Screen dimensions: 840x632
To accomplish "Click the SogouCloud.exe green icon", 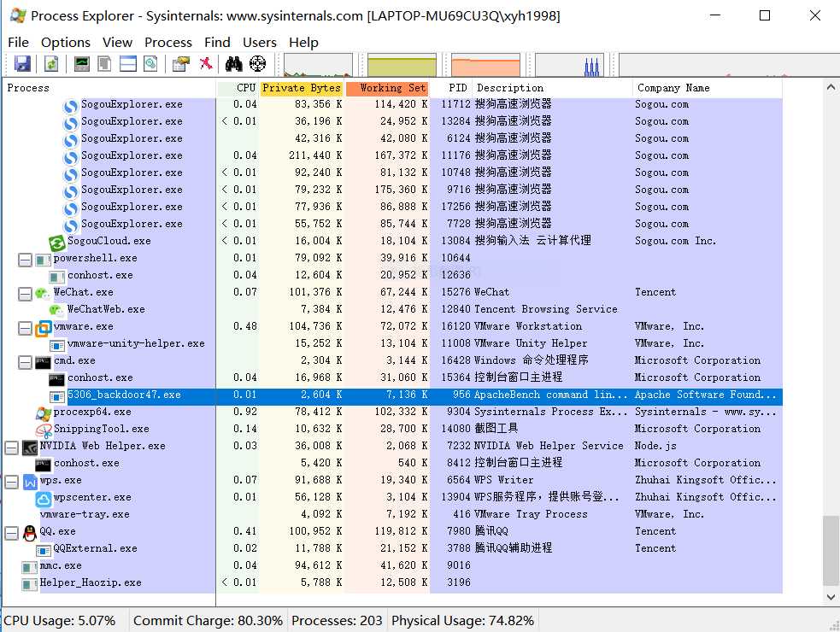I will [x=56, y=243].
